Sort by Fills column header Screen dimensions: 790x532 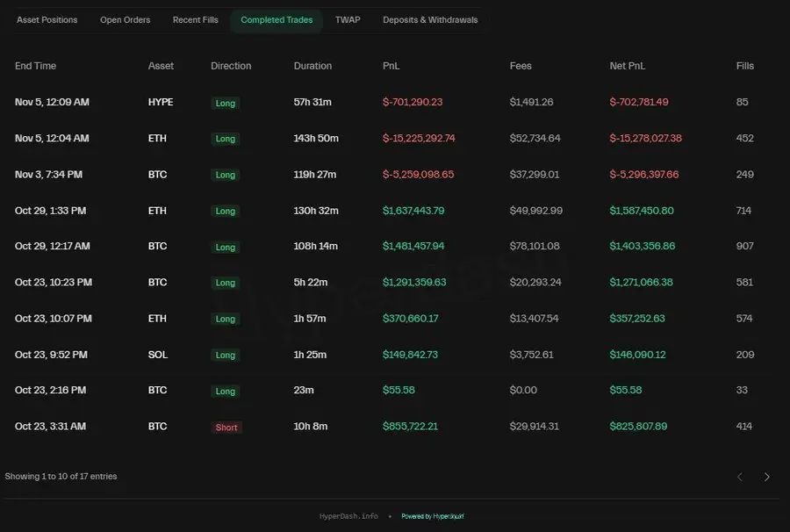click(744, 66)
